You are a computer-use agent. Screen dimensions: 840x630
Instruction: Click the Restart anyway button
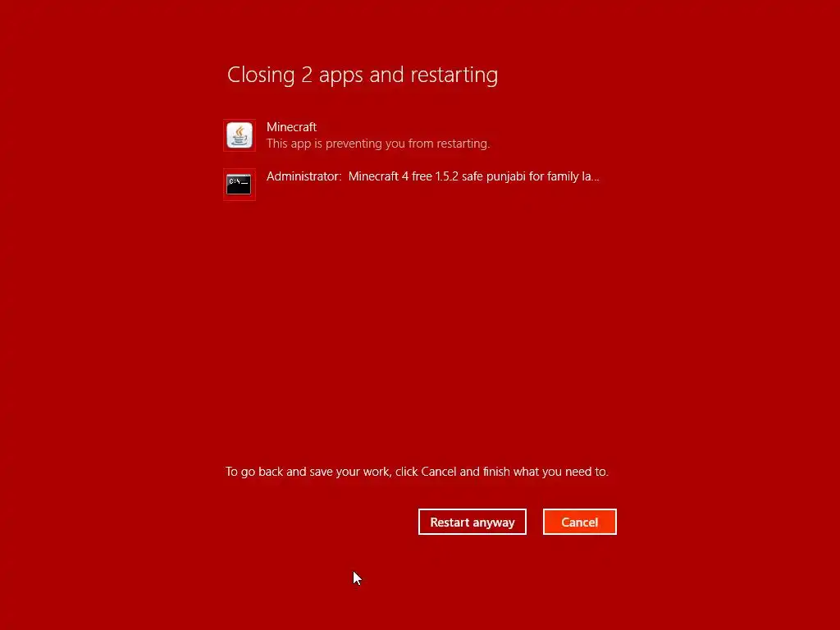coord(472,522)
